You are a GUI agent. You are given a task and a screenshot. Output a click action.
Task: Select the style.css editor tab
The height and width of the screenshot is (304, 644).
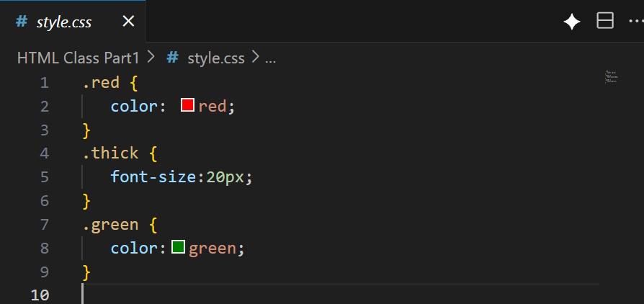[64, 22]
